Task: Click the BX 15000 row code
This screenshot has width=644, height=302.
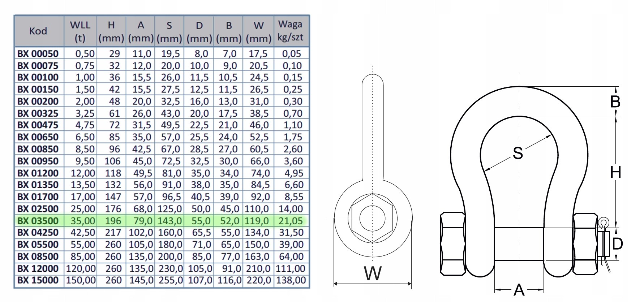Action: click(x=38, y=280)
